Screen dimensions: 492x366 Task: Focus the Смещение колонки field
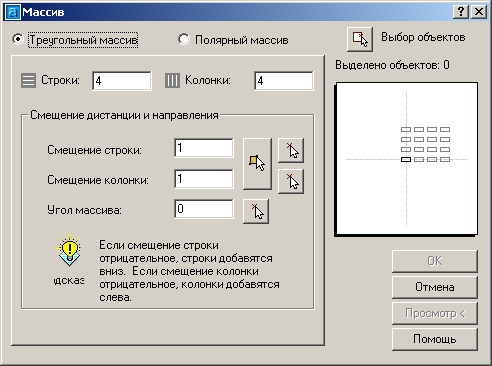[x=204, y=179]
